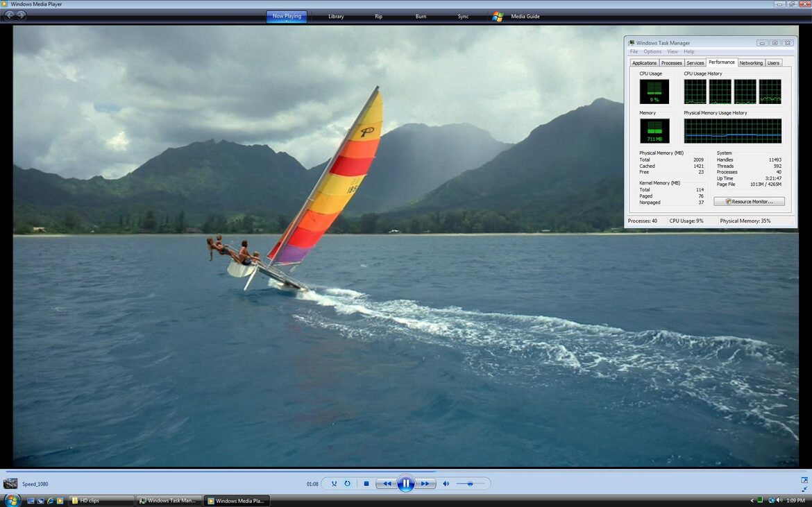Stop playback with the Stop button
This screenshot has width=812, height=507.
366,483
